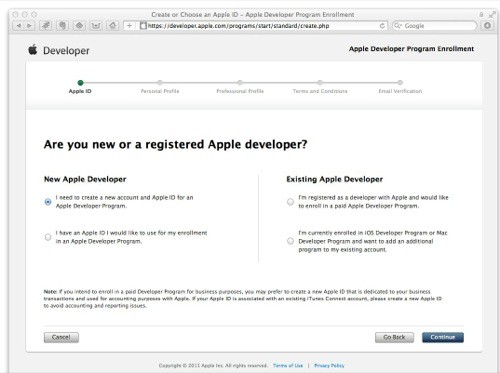The image size is (500, 373).
Task: Click the Go Back button
Action: [x=394, y=337]
